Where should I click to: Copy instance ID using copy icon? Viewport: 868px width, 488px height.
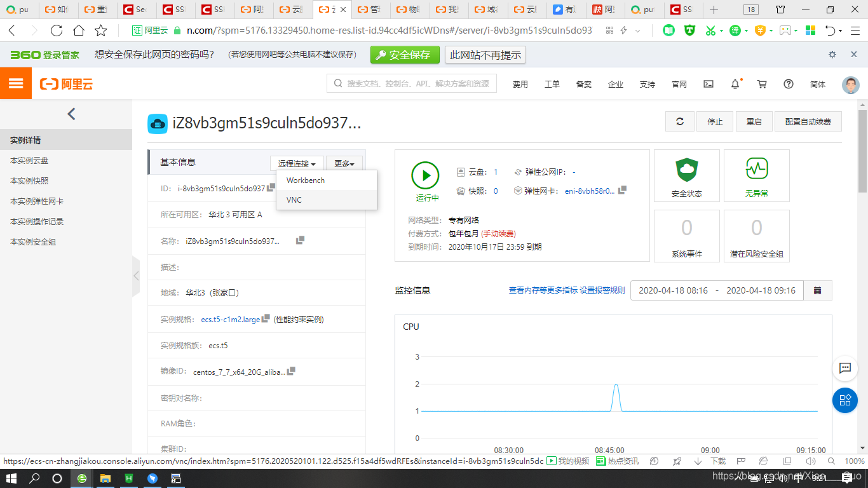[271, 187]
